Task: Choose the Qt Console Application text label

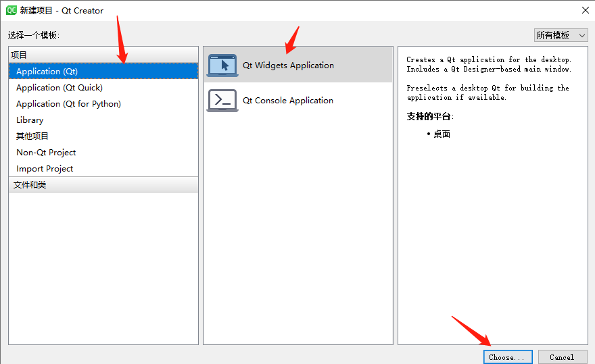Action: [x=288, y=101]
